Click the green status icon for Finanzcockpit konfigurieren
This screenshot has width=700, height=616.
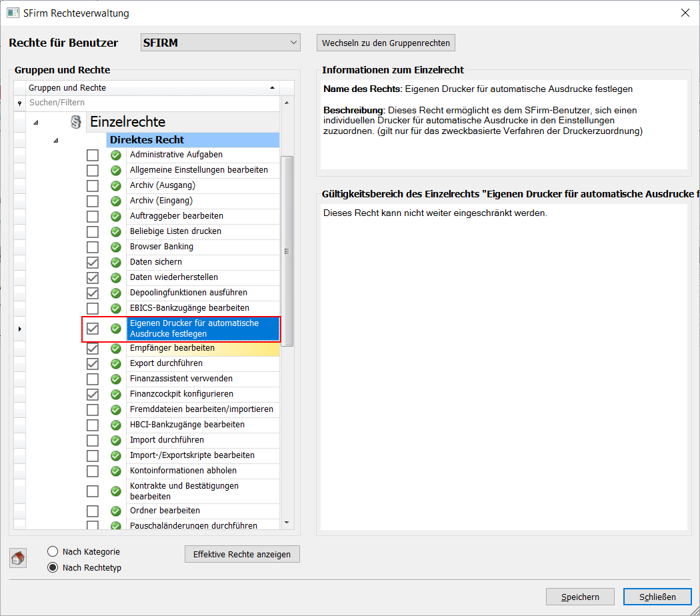point(115,395)
